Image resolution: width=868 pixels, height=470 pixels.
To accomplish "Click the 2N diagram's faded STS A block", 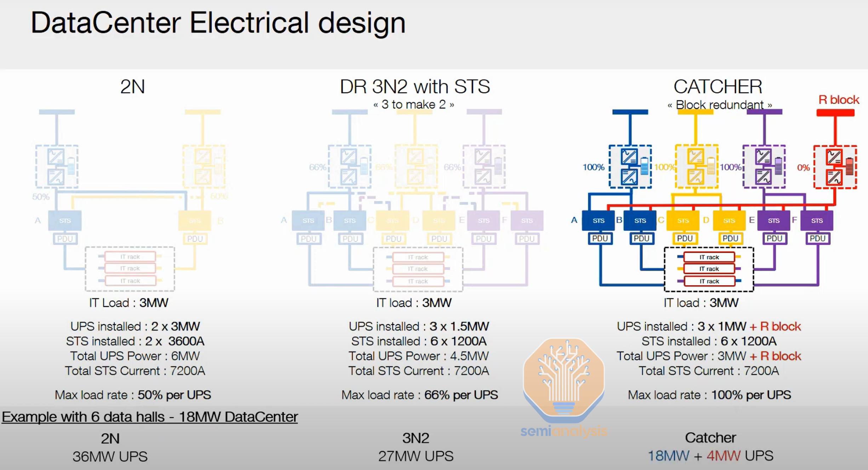I will 65,220.
